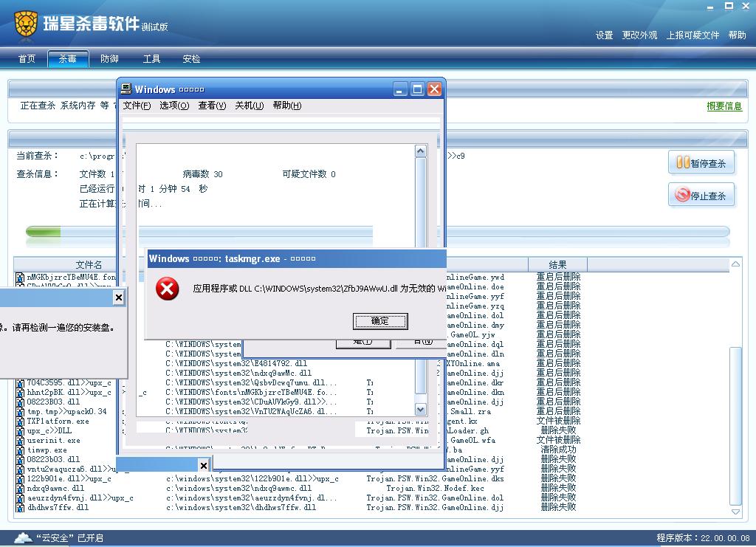This screenshot has height=547, width=756.
Task: Switch to the 首页 tab
Action: click(x=27, y=59)
